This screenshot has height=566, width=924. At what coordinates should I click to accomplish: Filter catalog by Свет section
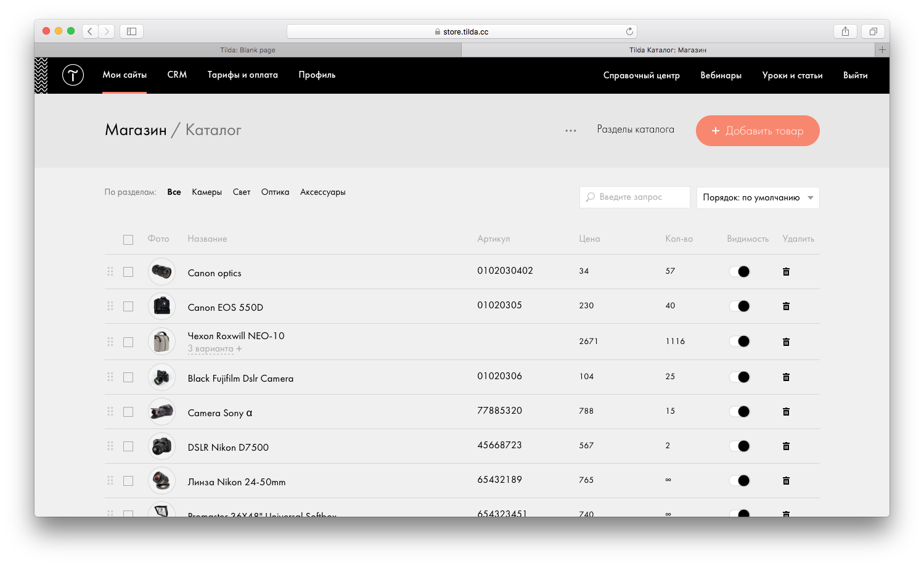tap(242, 192)
